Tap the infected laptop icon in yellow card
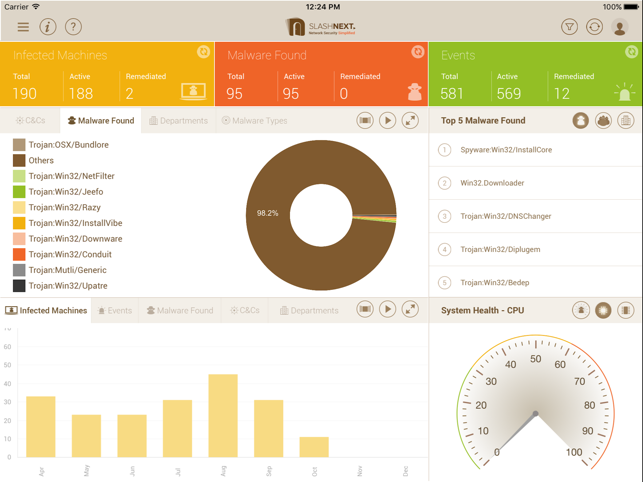643x482 pixels. [193, 91]
